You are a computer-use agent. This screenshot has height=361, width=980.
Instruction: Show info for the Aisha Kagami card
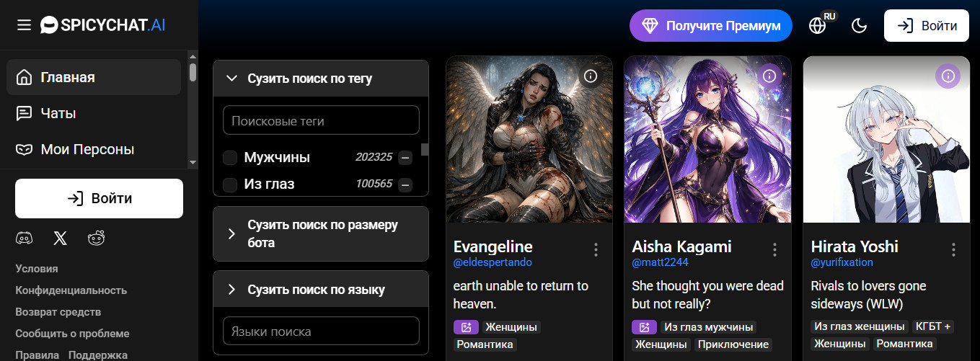coord(769,76)
